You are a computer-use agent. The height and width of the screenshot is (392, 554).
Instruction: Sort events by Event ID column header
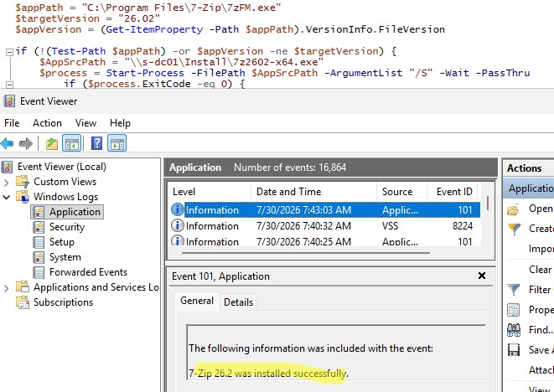(x=453, y=192)
